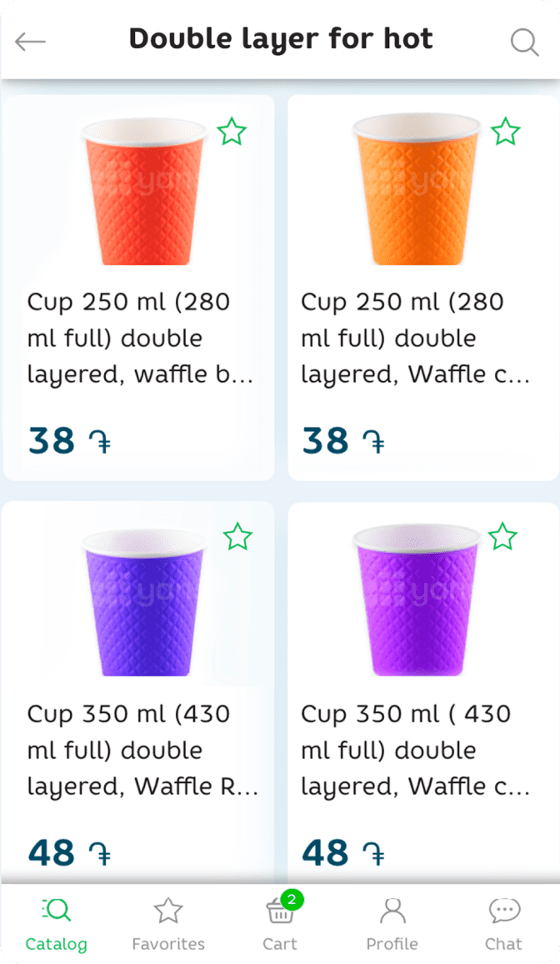This screenshot has width=560, height=964.
Task: Favorite the red 250 ml cup
Action: (232, 132)
